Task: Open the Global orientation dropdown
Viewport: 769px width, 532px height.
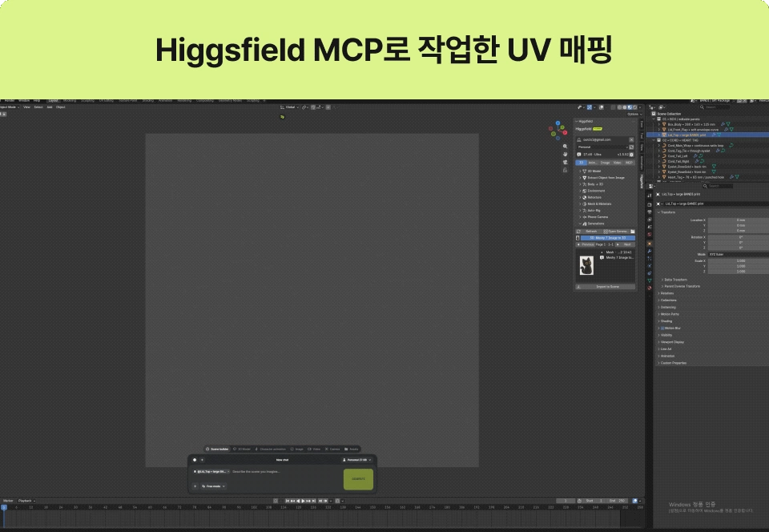Action: [290, 107]
